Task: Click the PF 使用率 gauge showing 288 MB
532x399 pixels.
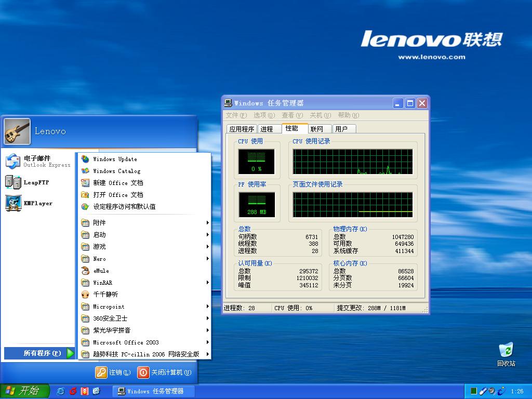Action: 257,205
